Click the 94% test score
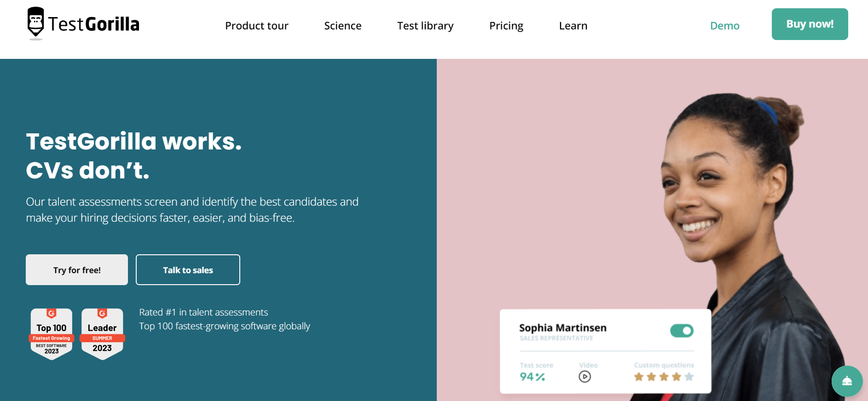The image size is (868, 401). pos(532,377)
